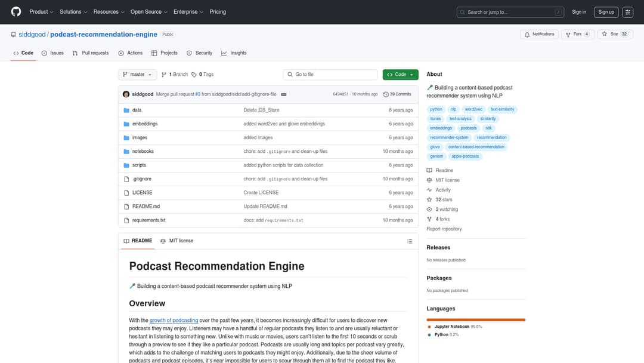Open the podcast-recommendation-engine repository link
The height and width of the screenshot is (363, 644).
pos(104,35)
